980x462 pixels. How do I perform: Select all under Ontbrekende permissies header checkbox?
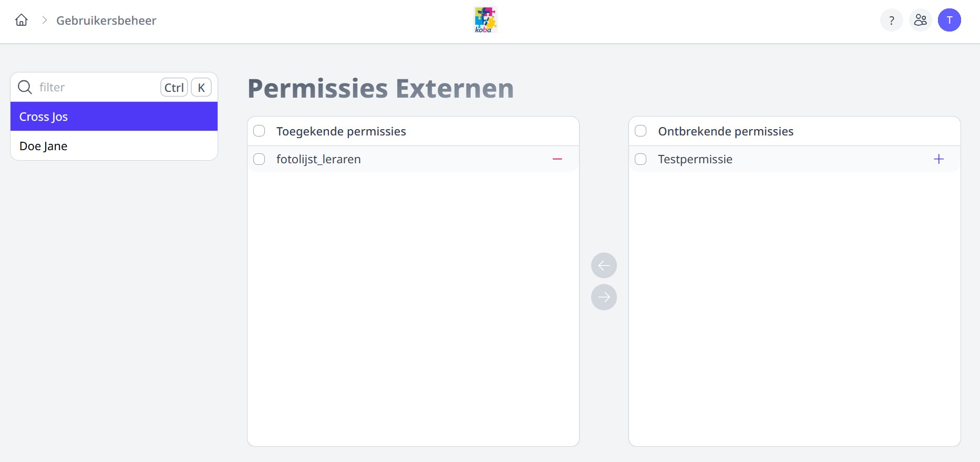[x=641, y=131]
